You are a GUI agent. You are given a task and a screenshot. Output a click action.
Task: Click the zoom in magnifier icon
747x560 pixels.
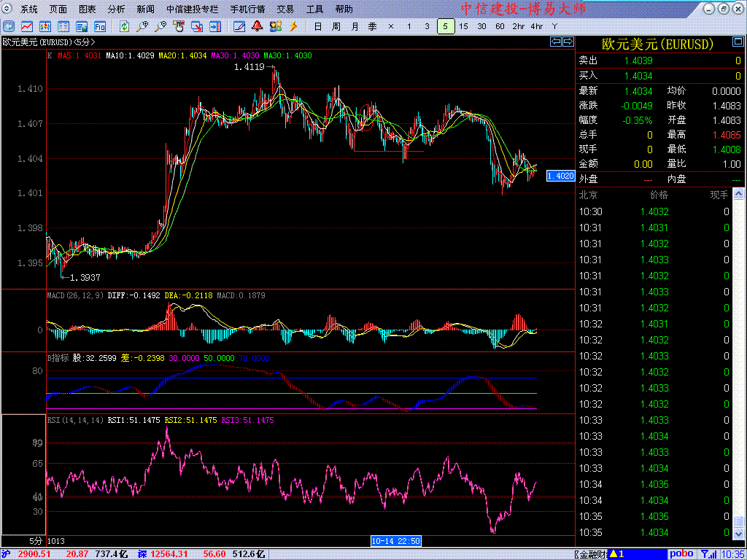pos(142,27)
